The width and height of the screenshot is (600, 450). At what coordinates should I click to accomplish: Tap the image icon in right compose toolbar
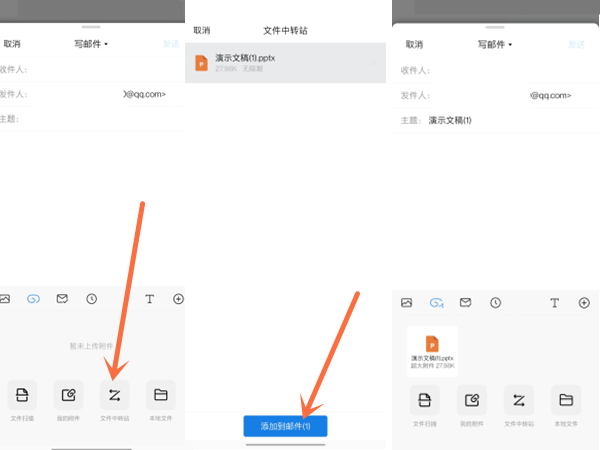pyautogui.click(x=407, y=302)
